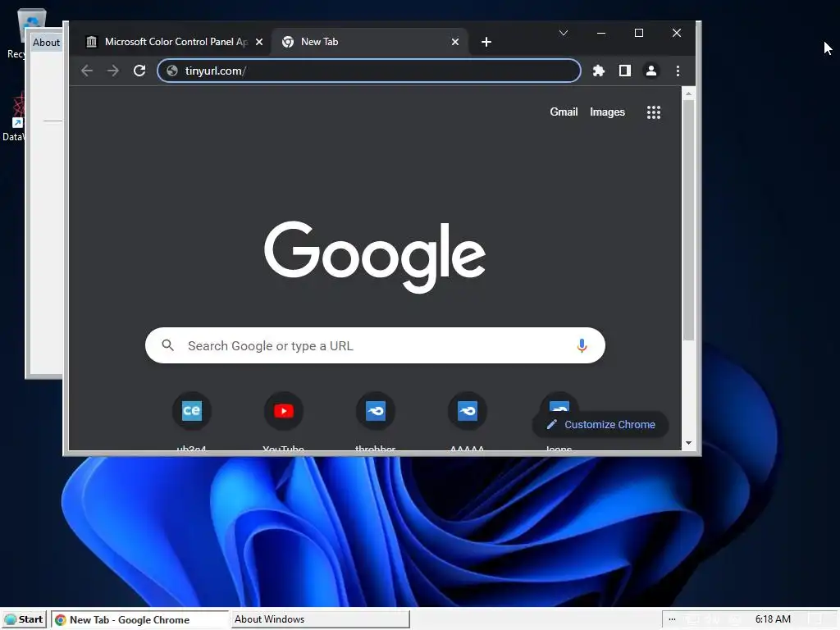The height and width of the screenshot is (630, 840).
Task: Click the search magnifier icon in Google box
Action: [x=167, y=345]
